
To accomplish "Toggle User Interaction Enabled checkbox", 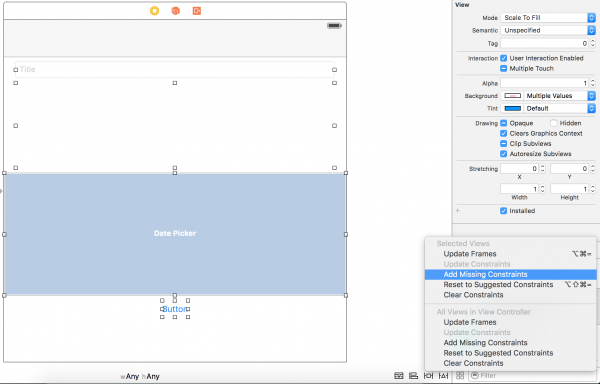I will point(504,58).
